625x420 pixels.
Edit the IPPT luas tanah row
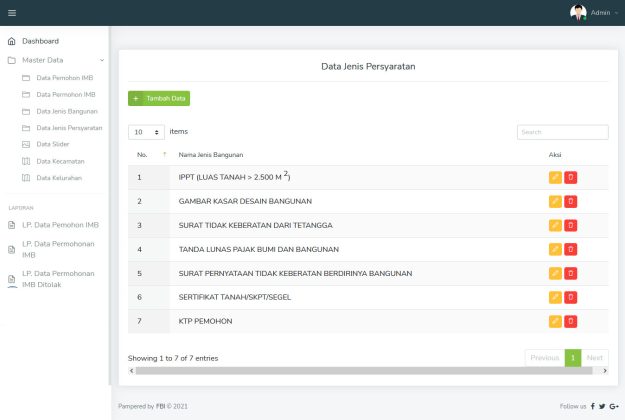(555, 177)
